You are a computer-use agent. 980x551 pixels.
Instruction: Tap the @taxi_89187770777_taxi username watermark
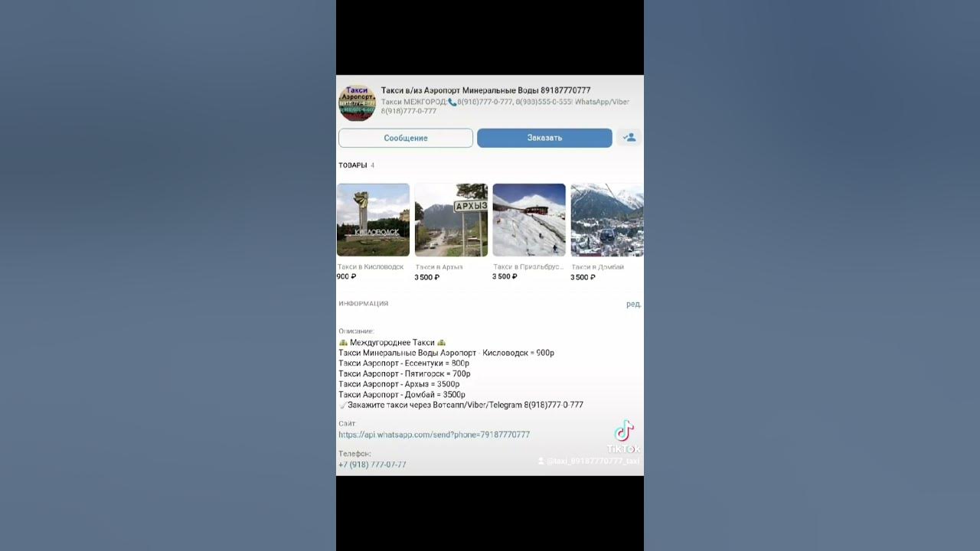(x=589, y=461)
